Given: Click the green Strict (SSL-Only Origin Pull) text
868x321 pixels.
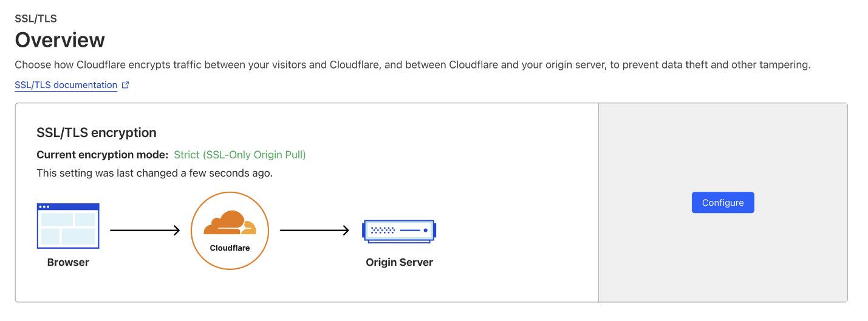Looking at the screenshot, I should pyautogui.click(x=240, y=155).
